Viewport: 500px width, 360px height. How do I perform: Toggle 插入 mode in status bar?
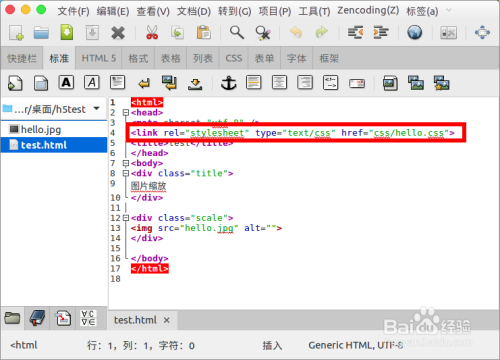pos(272,345)
